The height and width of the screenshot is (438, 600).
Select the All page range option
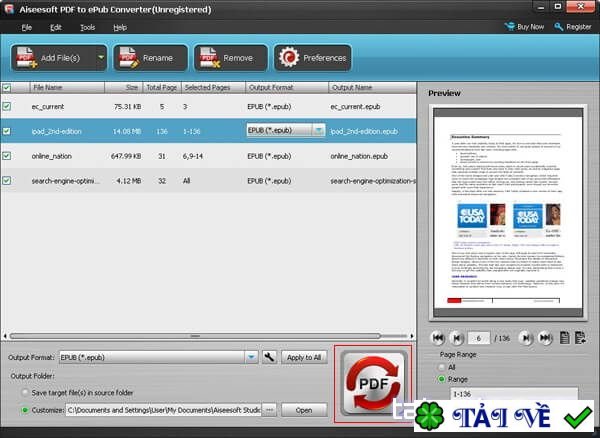442,367
